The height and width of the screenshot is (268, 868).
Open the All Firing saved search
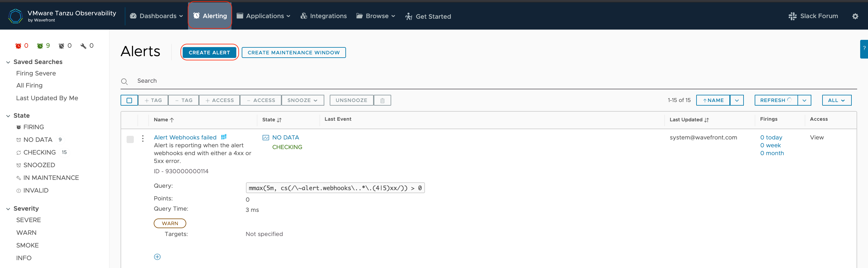29,85
